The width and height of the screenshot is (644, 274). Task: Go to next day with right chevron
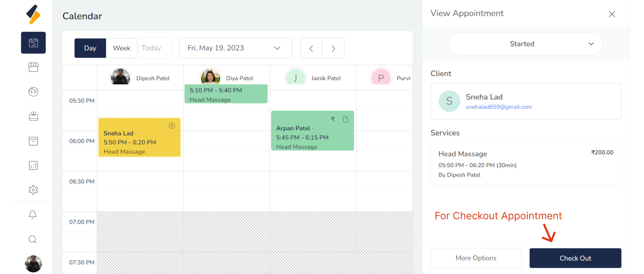[x=333, y=48]
